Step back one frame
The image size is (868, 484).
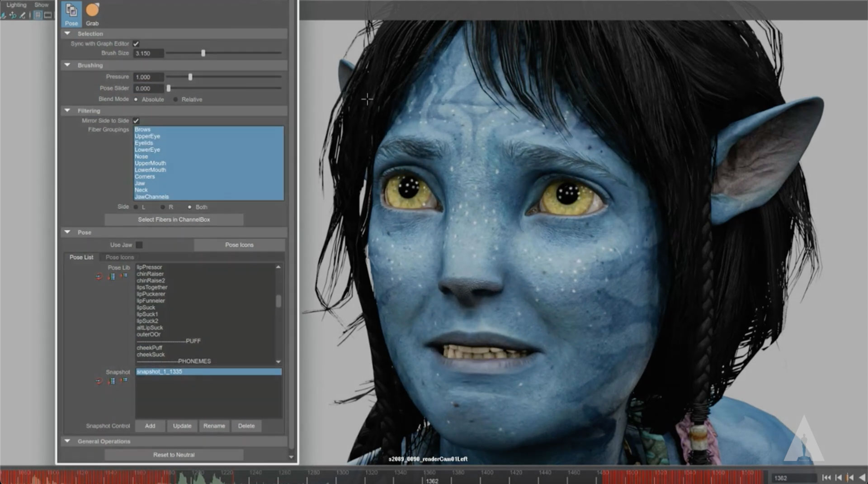tap(839, 478)
